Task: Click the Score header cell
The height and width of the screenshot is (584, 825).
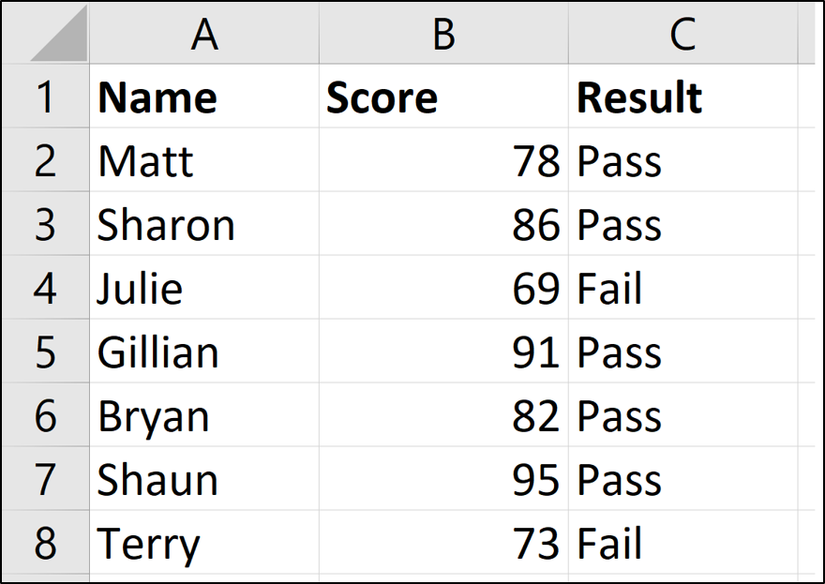Action: click(x=443, y=97)
